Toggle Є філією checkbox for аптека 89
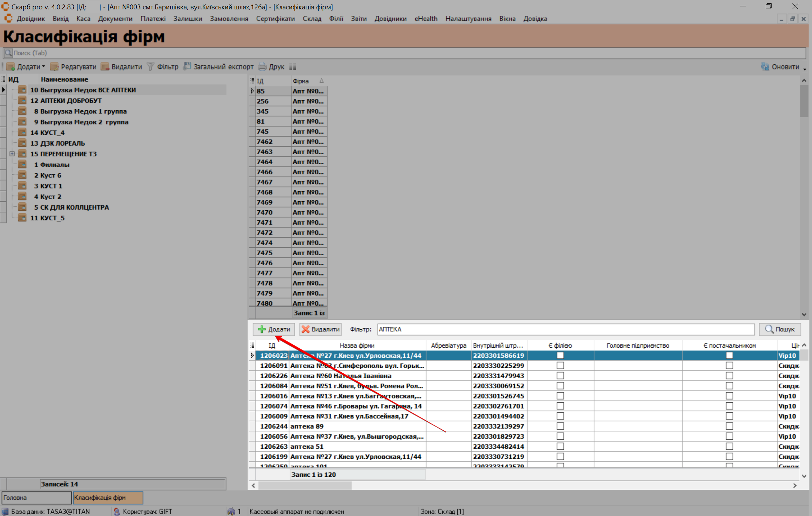812x516 pixels. [560, 426]
